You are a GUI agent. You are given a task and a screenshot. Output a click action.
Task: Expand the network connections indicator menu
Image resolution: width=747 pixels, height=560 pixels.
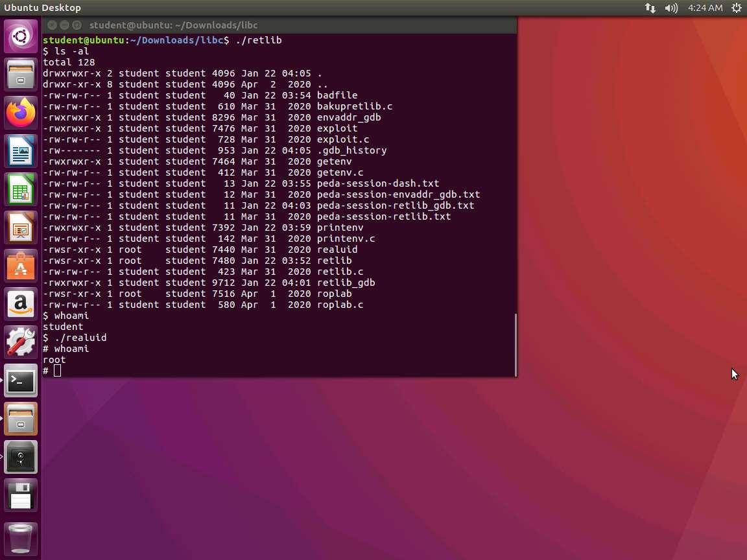650,8
